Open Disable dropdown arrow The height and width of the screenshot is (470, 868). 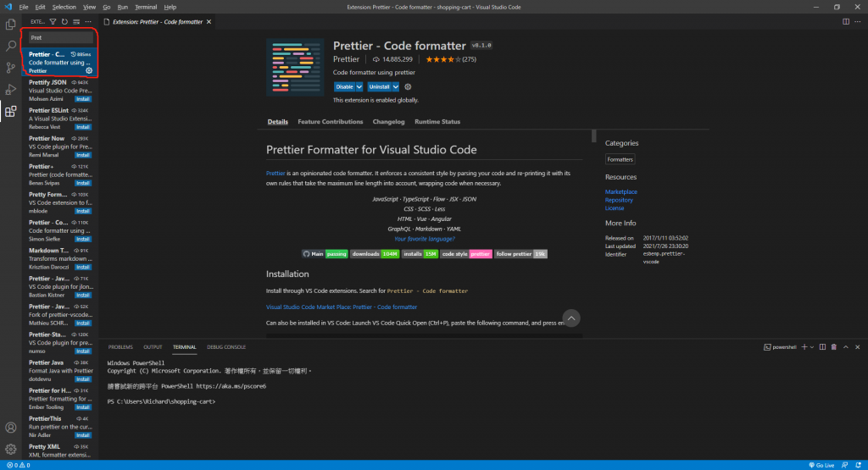pos(359,87)
